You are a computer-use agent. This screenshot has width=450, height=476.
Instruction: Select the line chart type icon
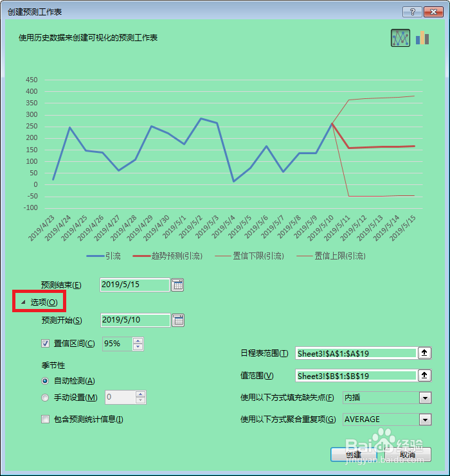pyautogui.click(x=400, y=38)
